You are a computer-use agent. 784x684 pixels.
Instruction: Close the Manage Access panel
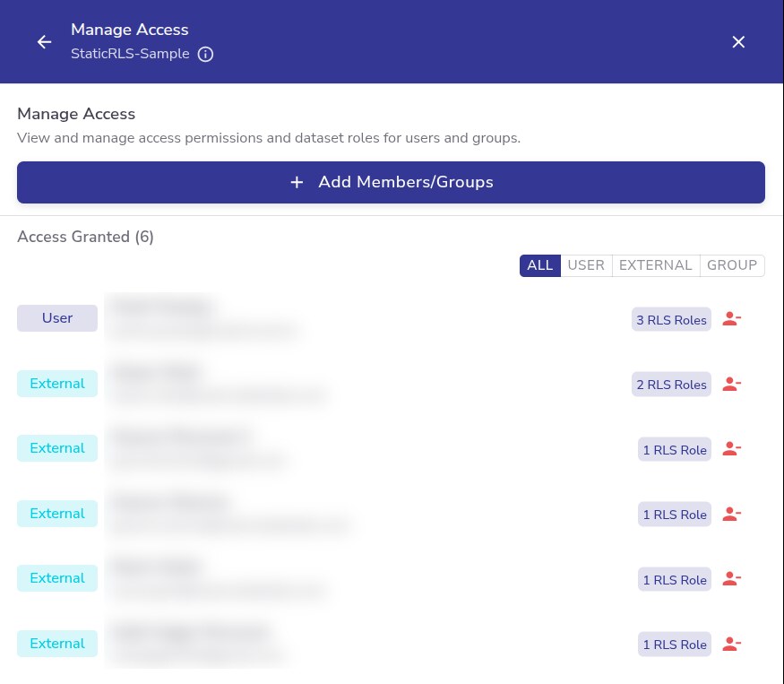pyautogui.click(x=738, y=42)
